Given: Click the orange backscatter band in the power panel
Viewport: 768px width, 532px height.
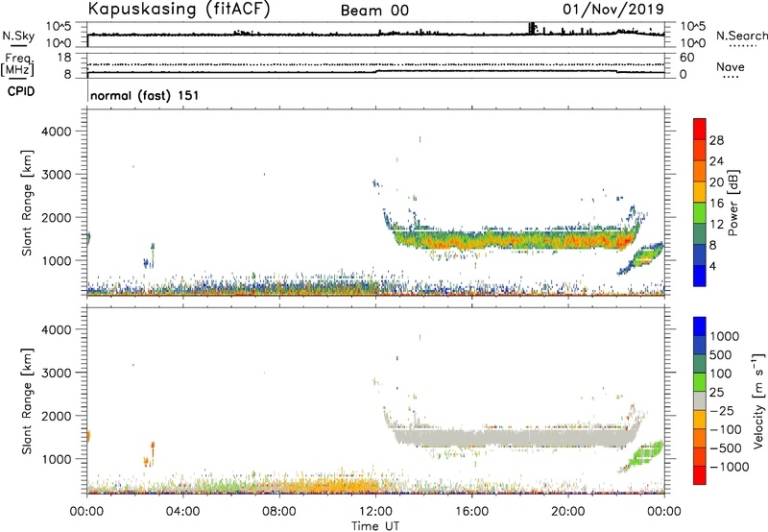Looking at the screenshot, I should click(515, 240).
